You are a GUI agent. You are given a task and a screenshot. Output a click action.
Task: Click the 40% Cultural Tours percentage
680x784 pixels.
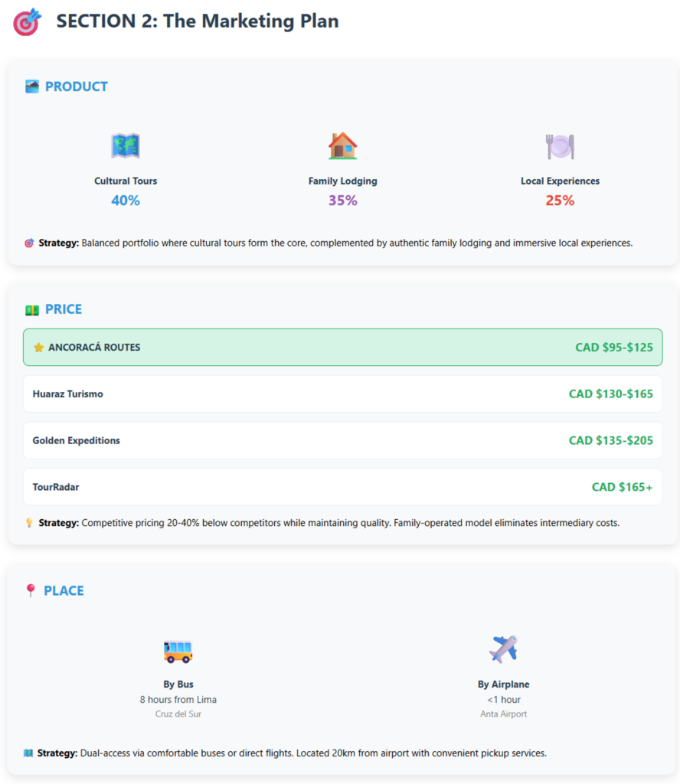(x=126, y=201)
